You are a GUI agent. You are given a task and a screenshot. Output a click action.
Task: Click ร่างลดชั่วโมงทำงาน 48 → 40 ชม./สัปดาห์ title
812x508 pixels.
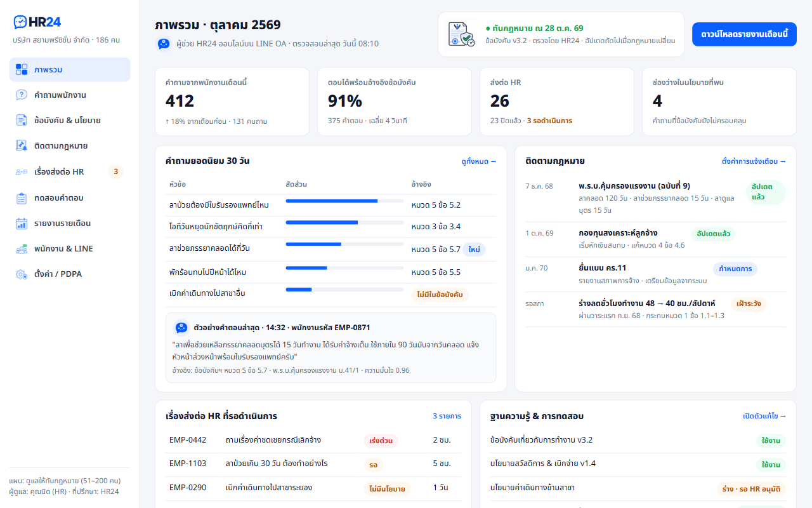coord(647,304)
